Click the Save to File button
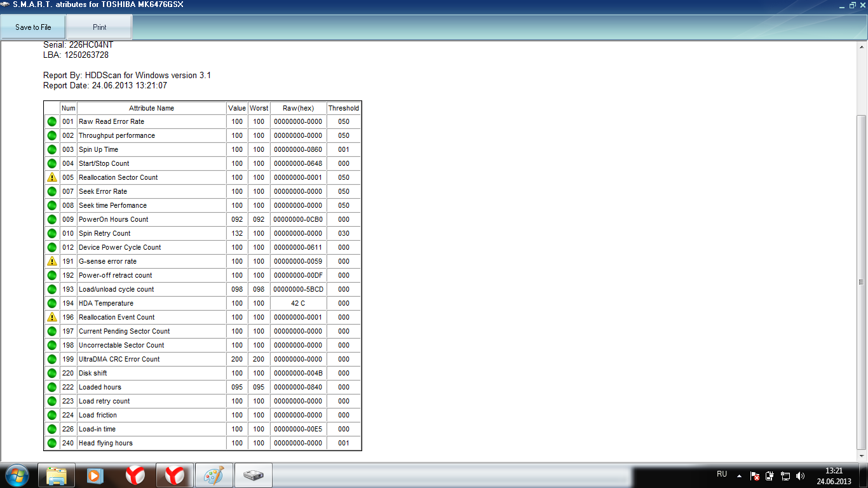868x488 pixels. point(33,27)
